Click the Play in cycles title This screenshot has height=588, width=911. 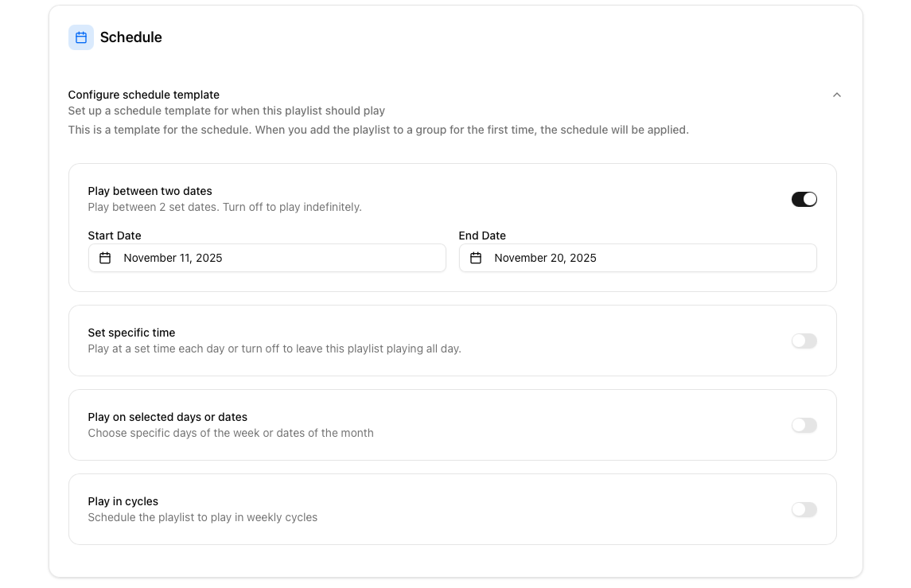point(123,501)
